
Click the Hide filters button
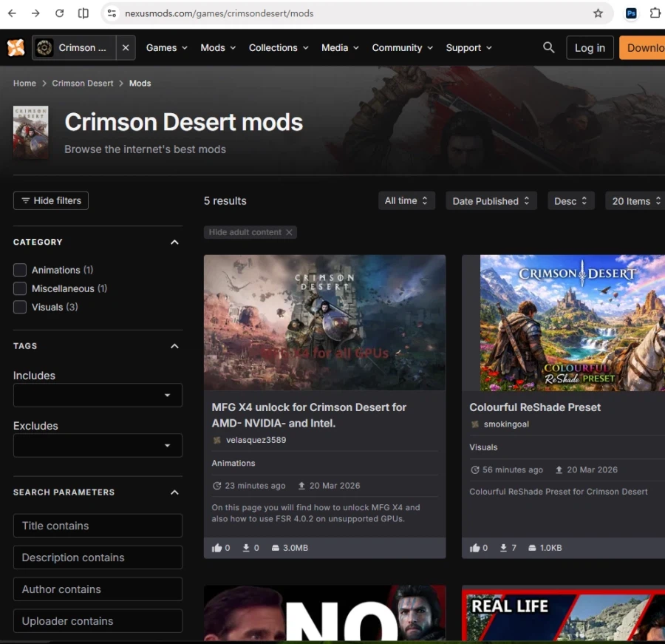[x=51, y=200]
